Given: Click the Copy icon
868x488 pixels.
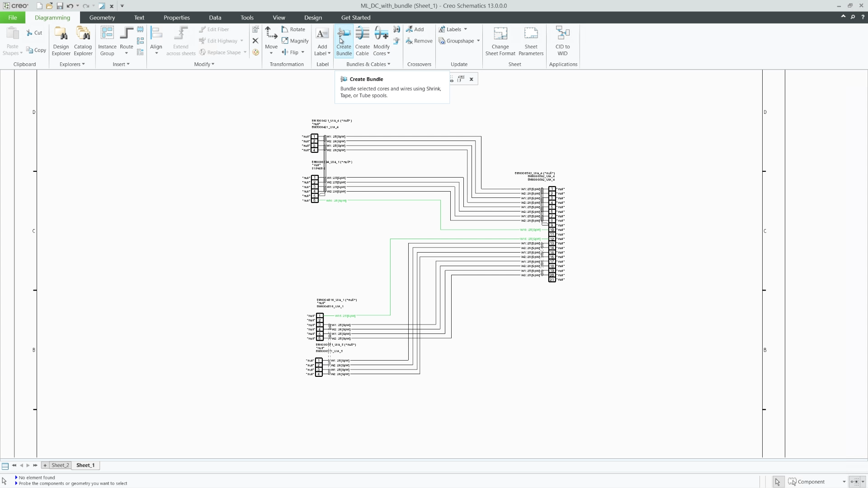Looking at the screenshot, I should 36,50.
